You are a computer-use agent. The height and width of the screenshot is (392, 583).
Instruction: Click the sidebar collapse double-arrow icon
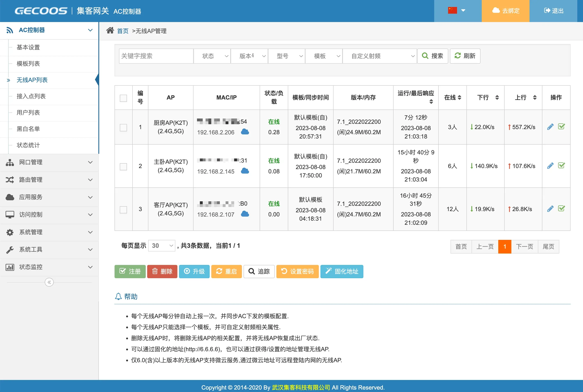(49, 282)
